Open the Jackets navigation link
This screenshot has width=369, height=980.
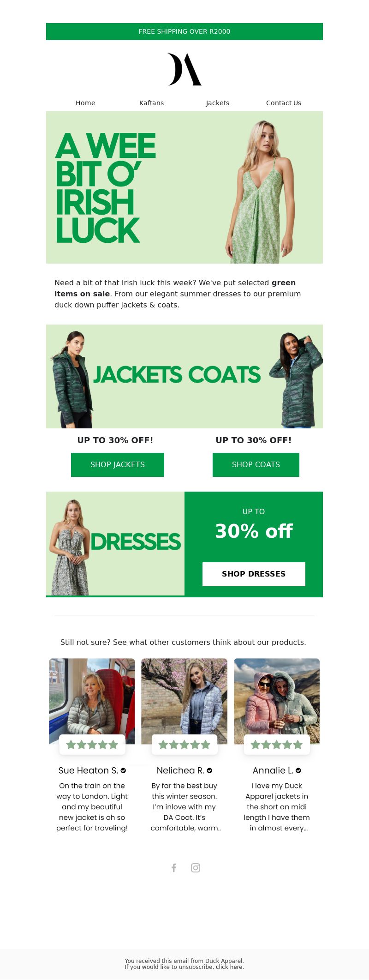coord(218,103)
